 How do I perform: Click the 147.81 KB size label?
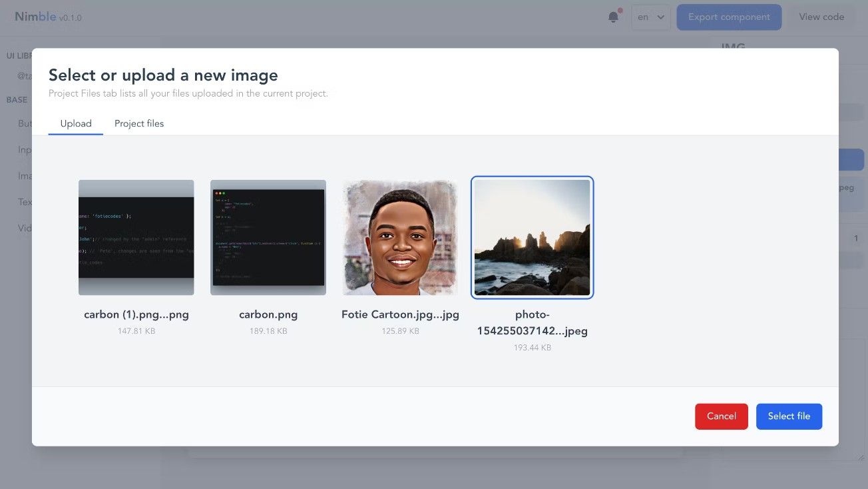pos(136,331)
